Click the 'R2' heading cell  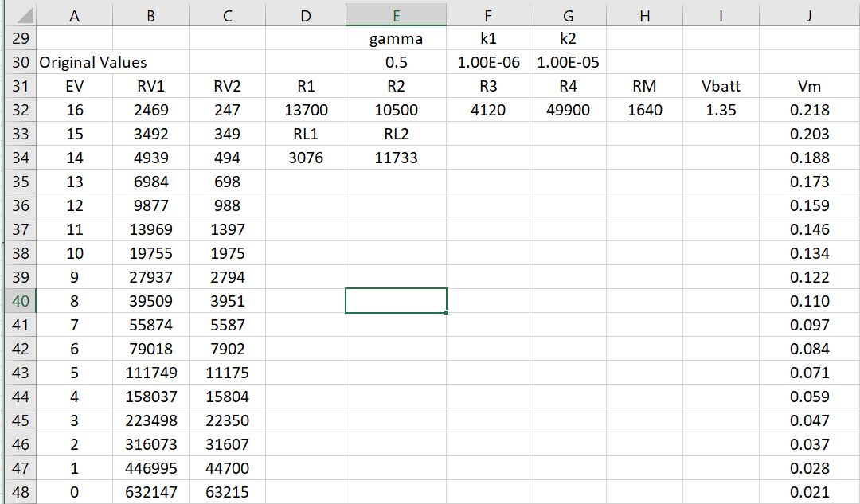click(396, 86)
